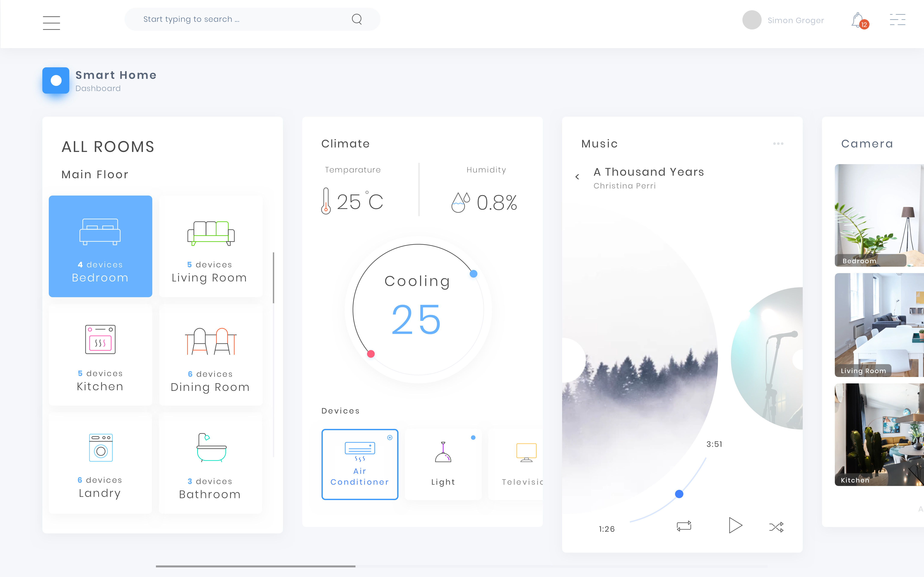The width and height of the screenshot is (924, 577).
Task: Open the Dining Room room card
Action: pyautogui.click(x=211, y=355)
